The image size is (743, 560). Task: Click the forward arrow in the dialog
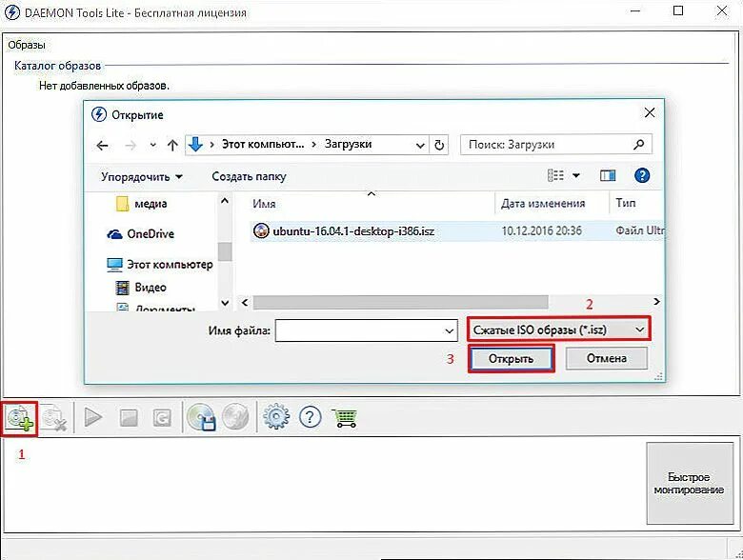click(131, 146)
